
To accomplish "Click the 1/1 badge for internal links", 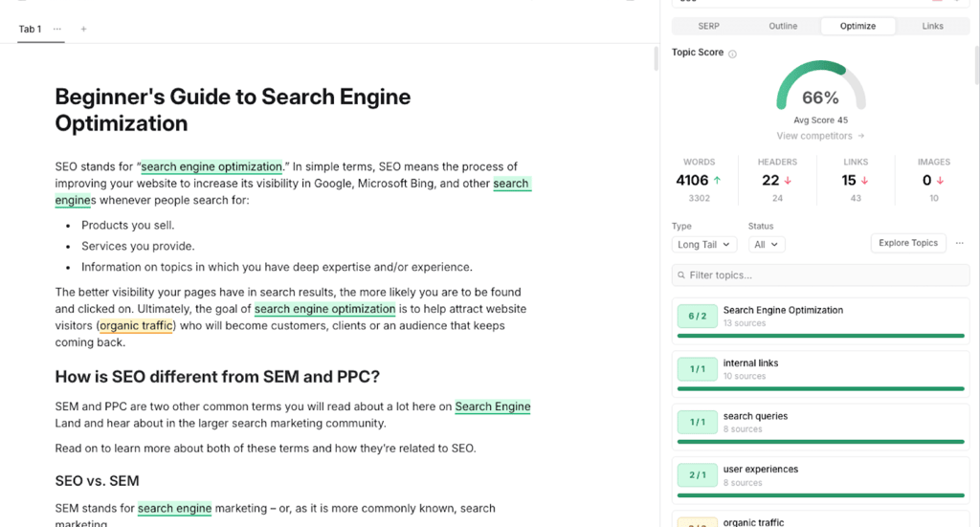I will pos(697,369).
